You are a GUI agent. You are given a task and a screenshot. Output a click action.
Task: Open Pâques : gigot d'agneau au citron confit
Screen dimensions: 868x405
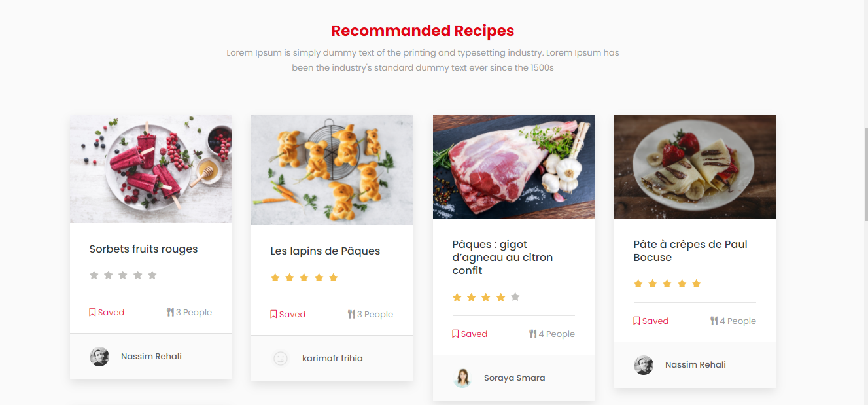pos(502,258)
